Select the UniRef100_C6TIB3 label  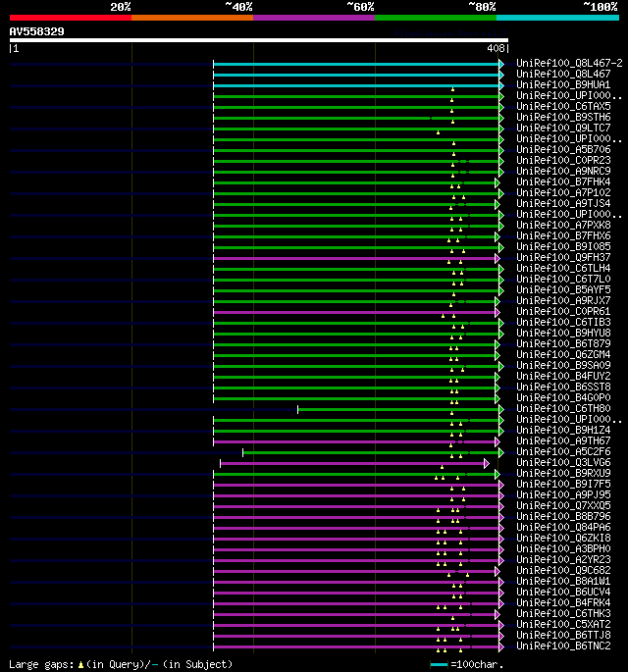tap(563, 322)
